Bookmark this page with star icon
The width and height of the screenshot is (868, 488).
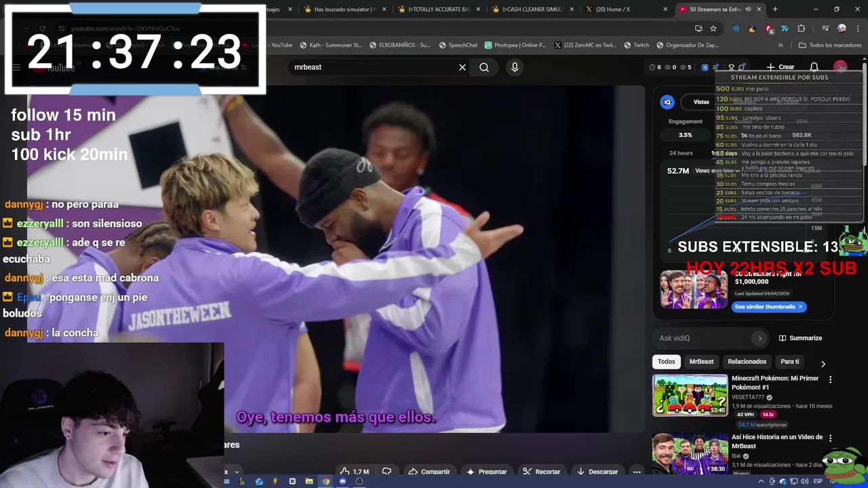pyautogui.click(x=713, y=28)
